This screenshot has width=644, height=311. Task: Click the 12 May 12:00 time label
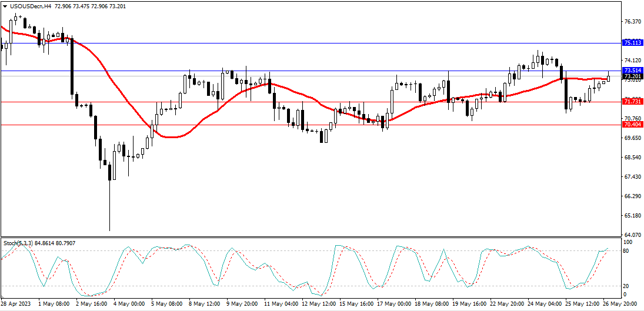click(x=319, y=304)
